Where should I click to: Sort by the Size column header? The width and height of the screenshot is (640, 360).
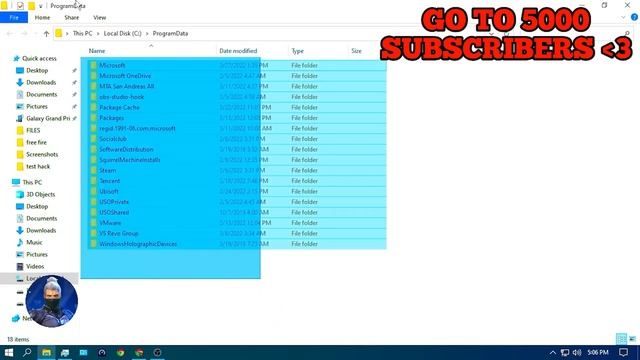[x=356, y=51]
